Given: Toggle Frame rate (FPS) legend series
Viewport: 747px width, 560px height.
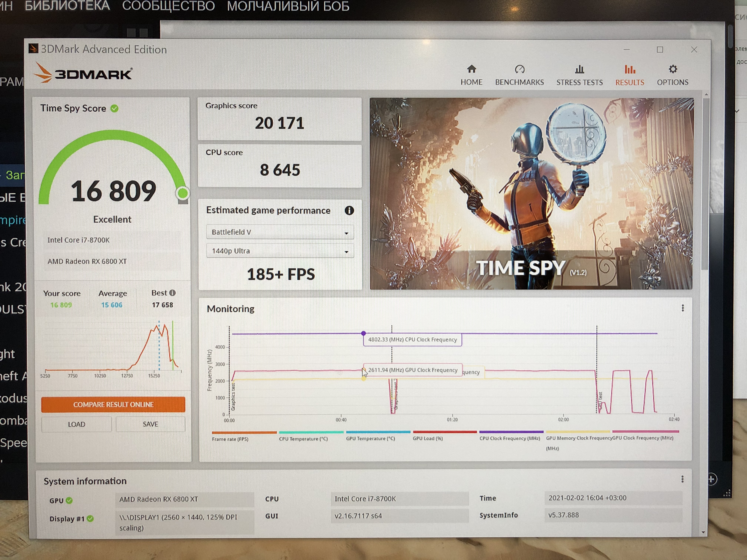Looking at the screenshot, I should (x=230, y=439).
